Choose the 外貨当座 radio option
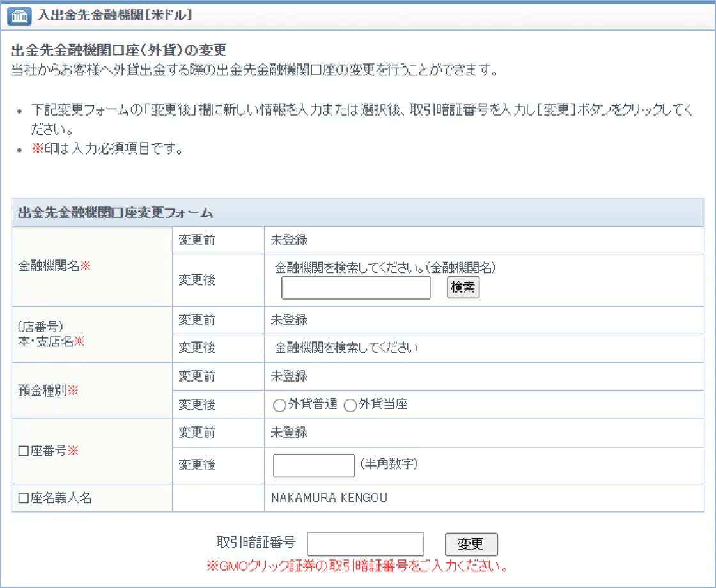The width and height of the screenshot is (716, 588). tap(350, 405)
